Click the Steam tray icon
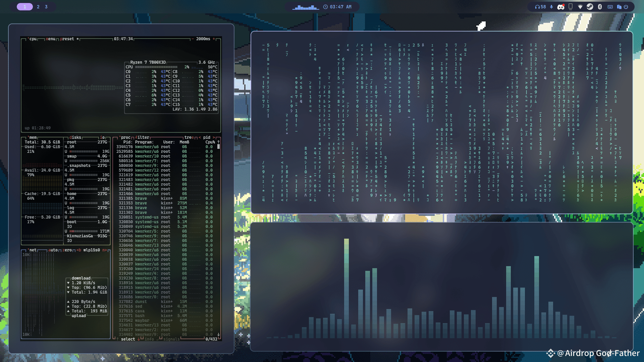Screen dimensions: 644x362 click(590, 7)
